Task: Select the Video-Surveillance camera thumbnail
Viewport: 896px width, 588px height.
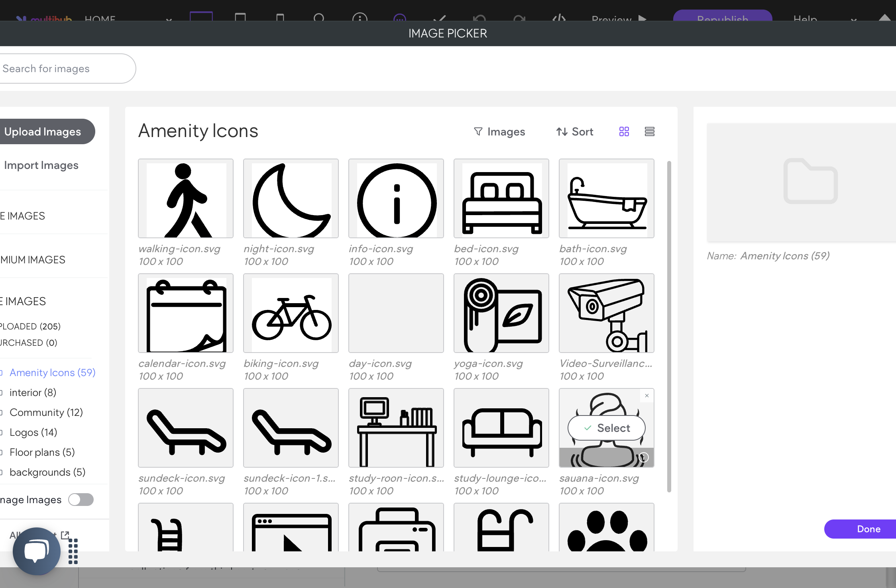Action: (607, 313)
